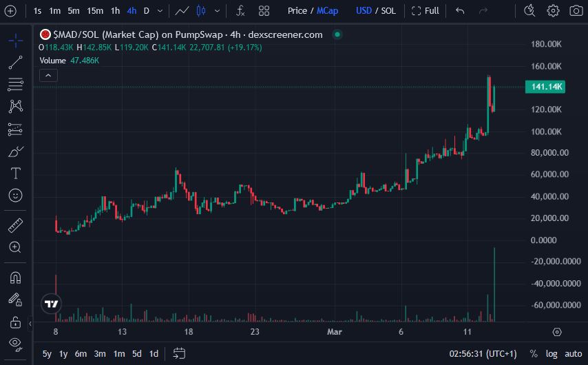Screen dimensions: 588x365
Task: Open the indicators fx menu
Action: click(x=240, y=11)
